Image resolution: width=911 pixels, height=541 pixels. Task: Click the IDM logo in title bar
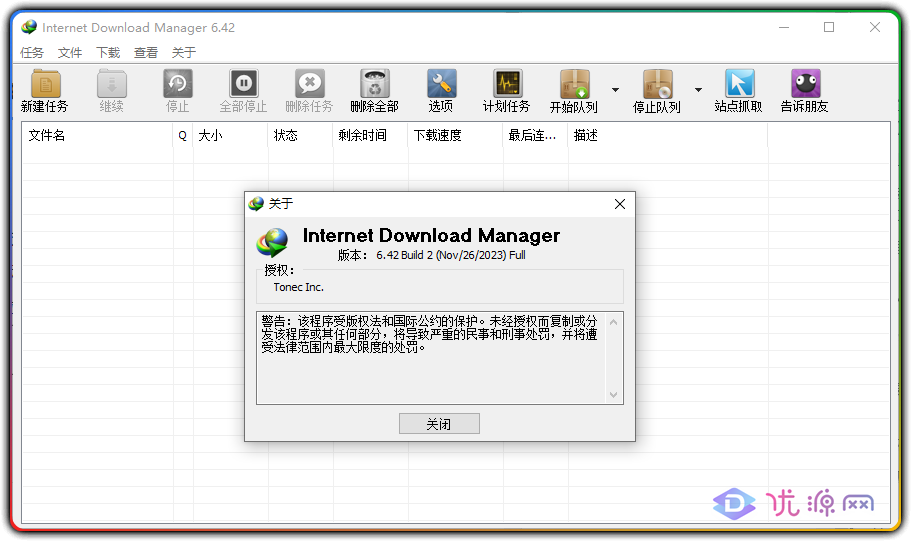coord(29,27)
